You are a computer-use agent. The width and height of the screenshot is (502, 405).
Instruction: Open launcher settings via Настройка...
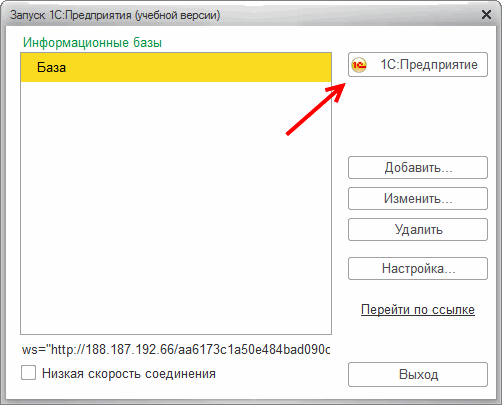point(418,268)
